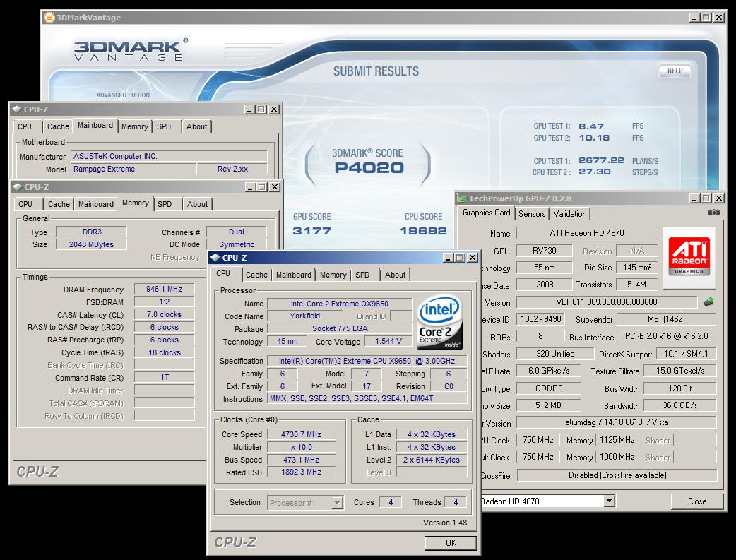Click the P4020 3DMark score
Viewport: 736px width, 560px height.
coord(369,168)
